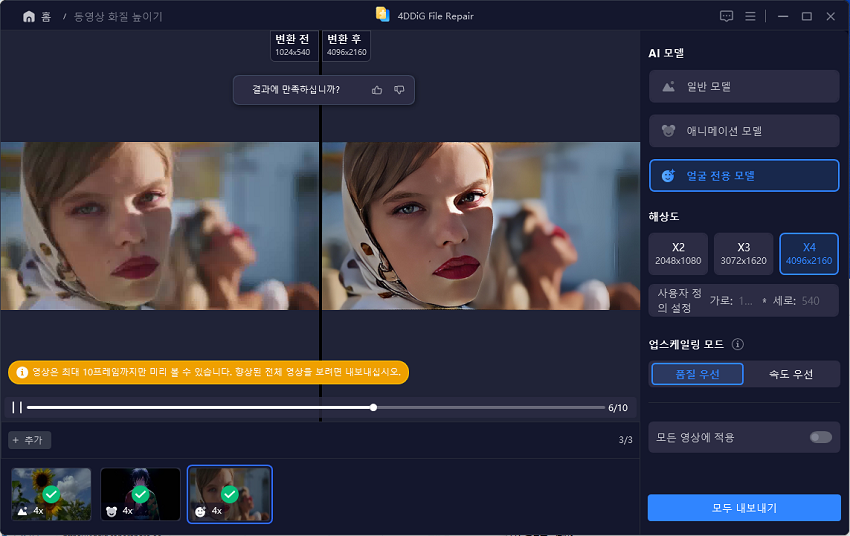Click green checkmark on face thumbnail
The width and height of the screenshot is (850, 536).
pyautogui.click(x=230, y=494)
